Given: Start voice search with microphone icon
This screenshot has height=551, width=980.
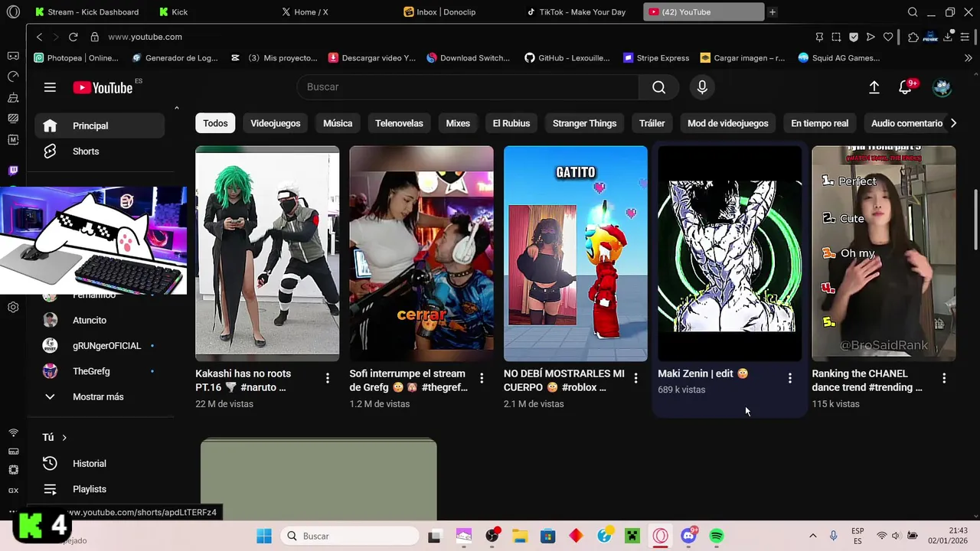Looking at the screenshot, I should [702, 87].
